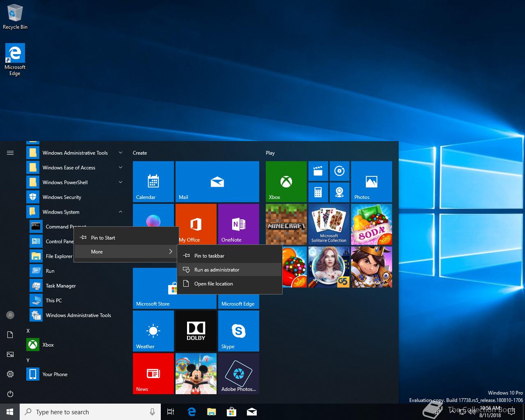This screenshot has height=420, width=525.
Task: Open the News tile
Action: [153, 374]
